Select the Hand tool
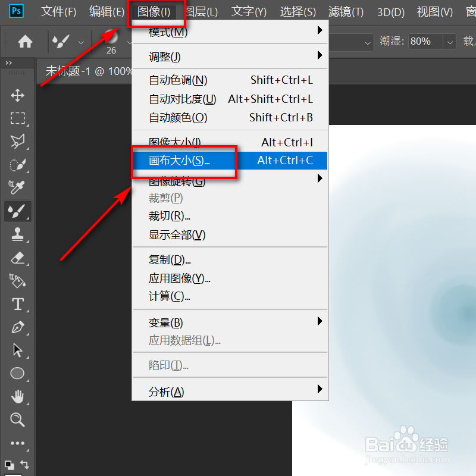476x476 pixels. 17,396
